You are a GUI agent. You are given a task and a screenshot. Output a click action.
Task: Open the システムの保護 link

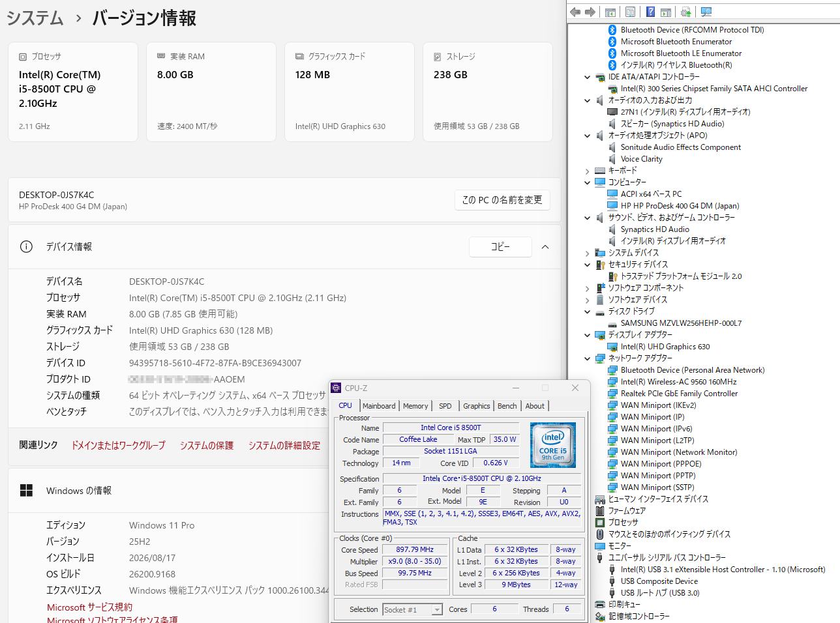(207, 445)
